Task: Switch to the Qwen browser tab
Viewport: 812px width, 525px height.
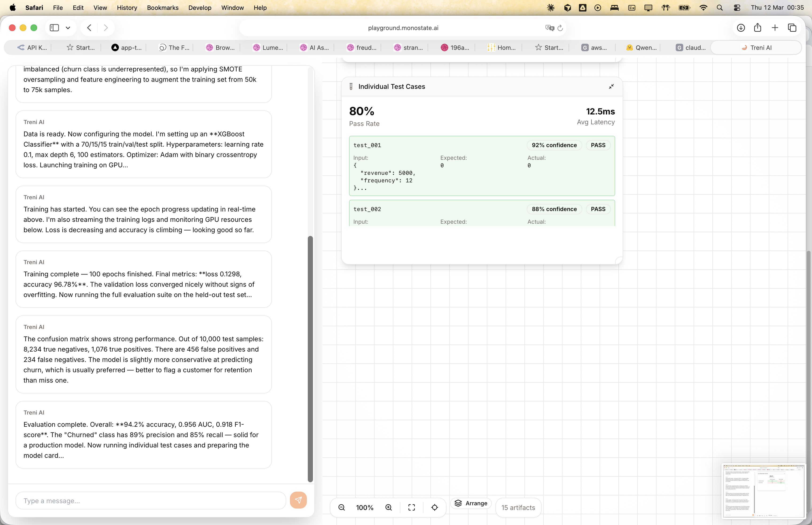Action: click(641, 48)
